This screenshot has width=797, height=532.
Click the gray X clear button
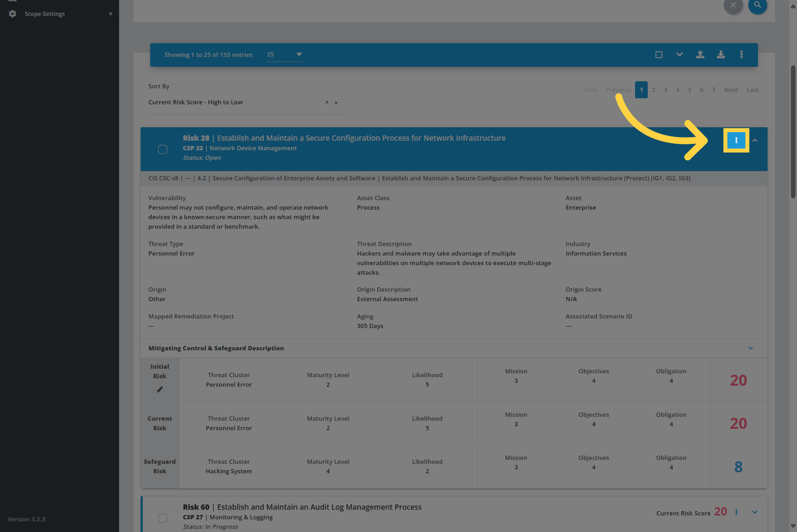733,5
